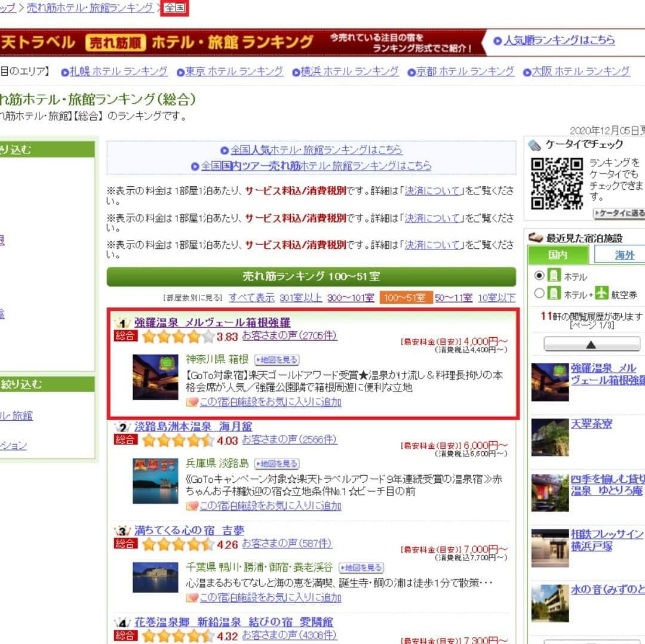This screenshot has height=644, width=645.
Task: Open 相鉄フレッサイン 横浜戸塚 history link
Action: click(607, 540)
